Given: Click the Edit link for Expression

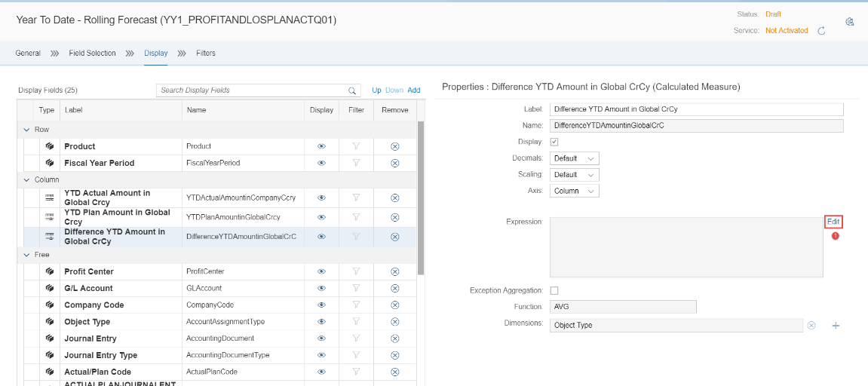Looking at the screenshot, I should tap(833, 222).
